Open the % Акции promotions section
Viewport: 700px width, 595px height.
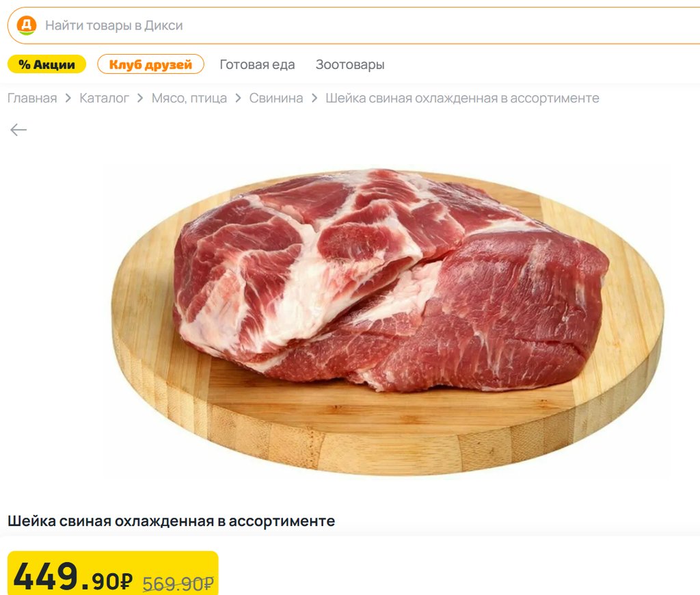pyautogui.click(x=47, y=64)
